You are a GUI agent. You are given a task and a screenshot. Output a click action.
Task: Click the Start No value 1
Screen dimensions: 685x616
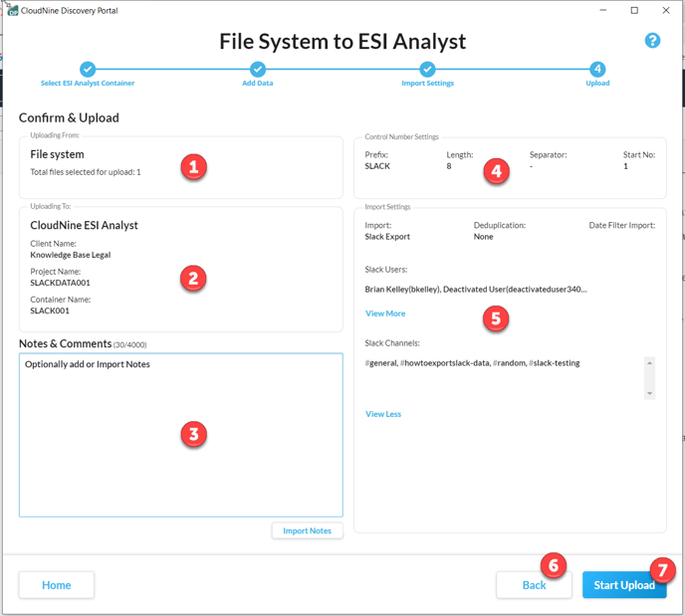tap(625, 166)
